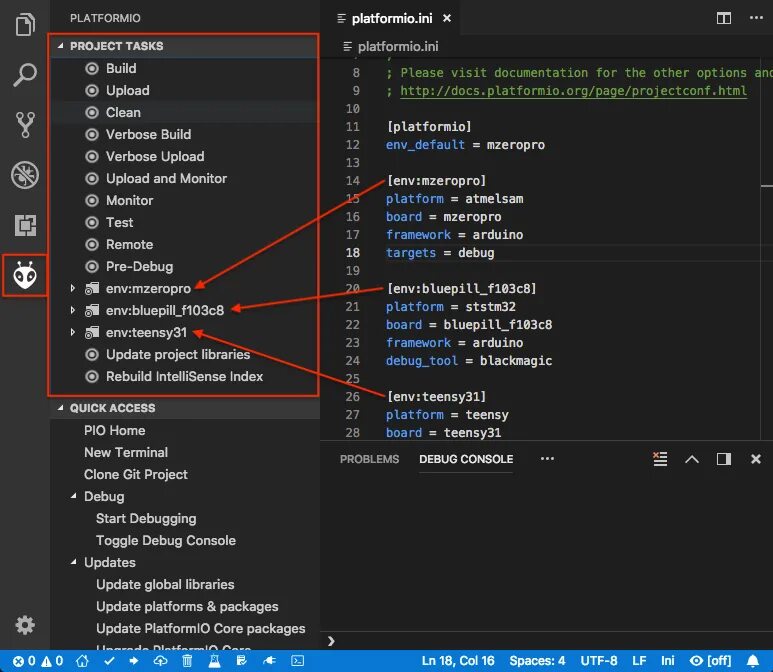Open New Terminal from Quick Access

126,452
